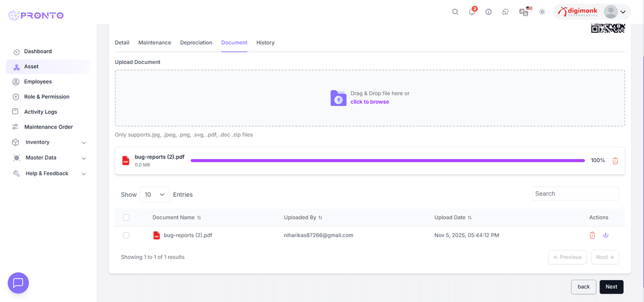This screenshot has height=302, width=644.
Task: Click the trash icon in Actions column
Action: (x=592, y=235)
